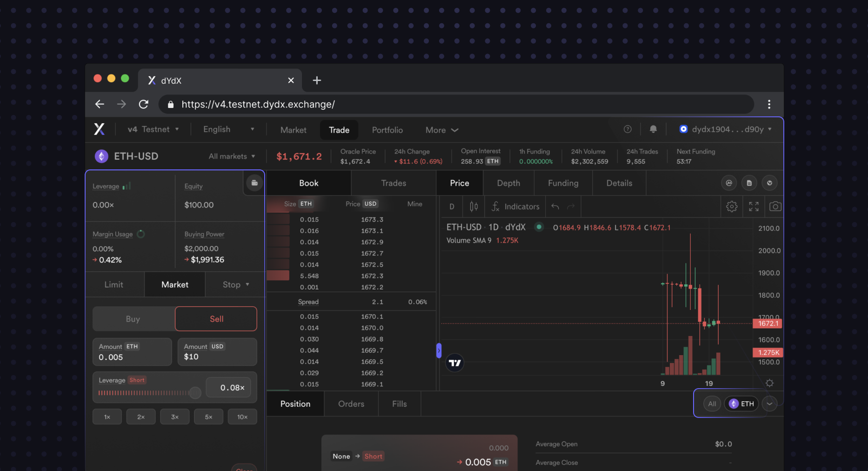Take chart snapshot with camera icon
Screen dimensions: 868x471
(x=775, y=207)
